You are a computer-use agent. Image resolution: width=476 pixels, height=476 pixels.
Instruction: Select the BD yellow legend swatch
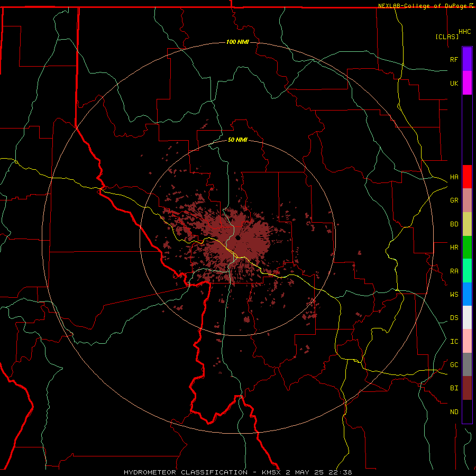click(x=467, y=224)
